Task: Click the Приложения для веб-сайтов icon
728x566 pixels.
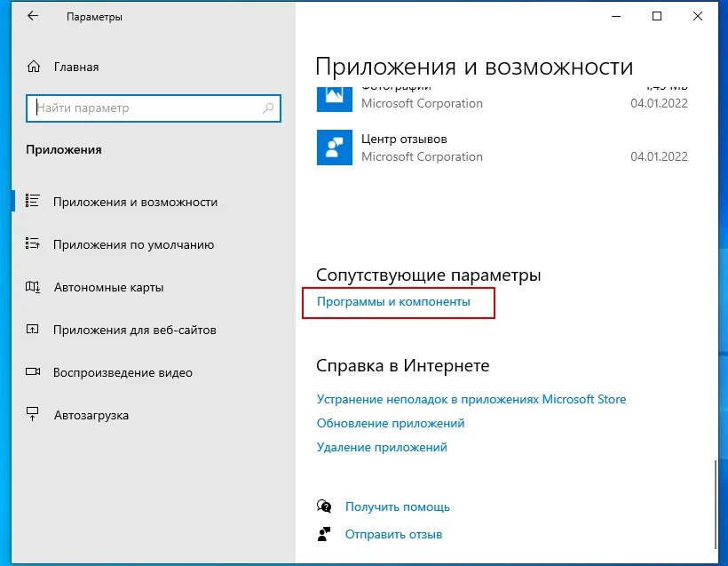Action: tap(33, 329)
